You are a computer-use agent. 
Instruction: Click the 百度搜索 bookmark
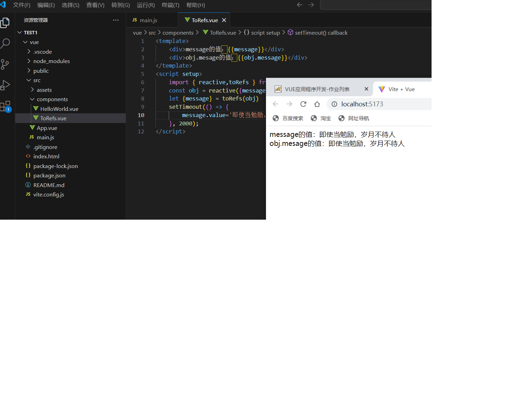pyautogui.click(x=288, y=118)
